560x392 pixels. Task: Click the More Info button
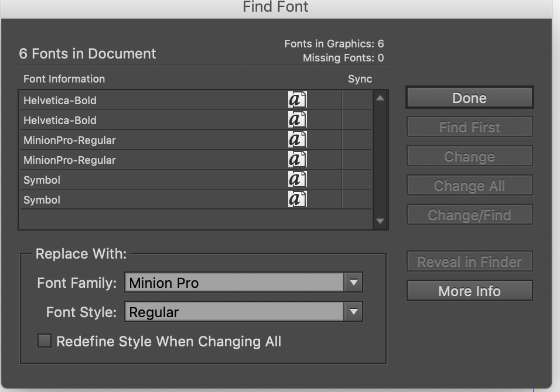[x=469, y=290]
